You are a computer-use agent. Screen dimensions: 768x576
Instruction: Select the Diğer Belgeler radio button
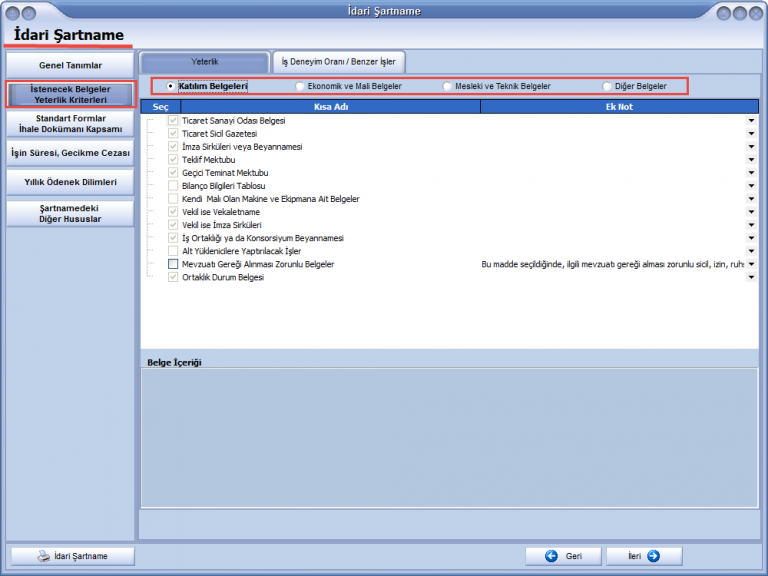607,87
